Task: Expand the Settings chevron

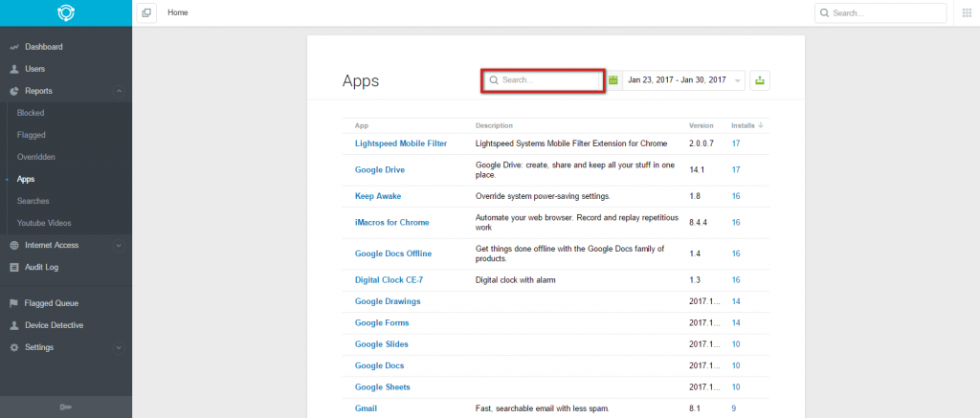Action: pos(119,347)
